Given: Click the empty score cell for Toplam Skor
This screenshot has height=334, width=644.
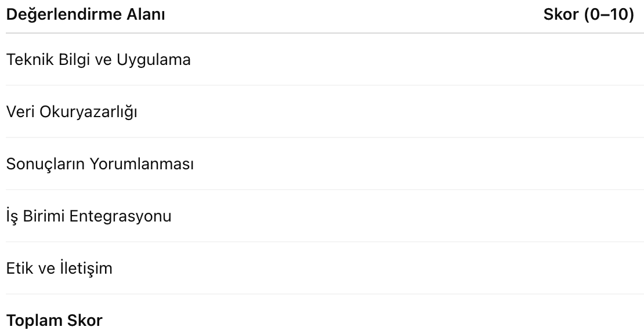Looking at the screenshot, I should point(588,320).
